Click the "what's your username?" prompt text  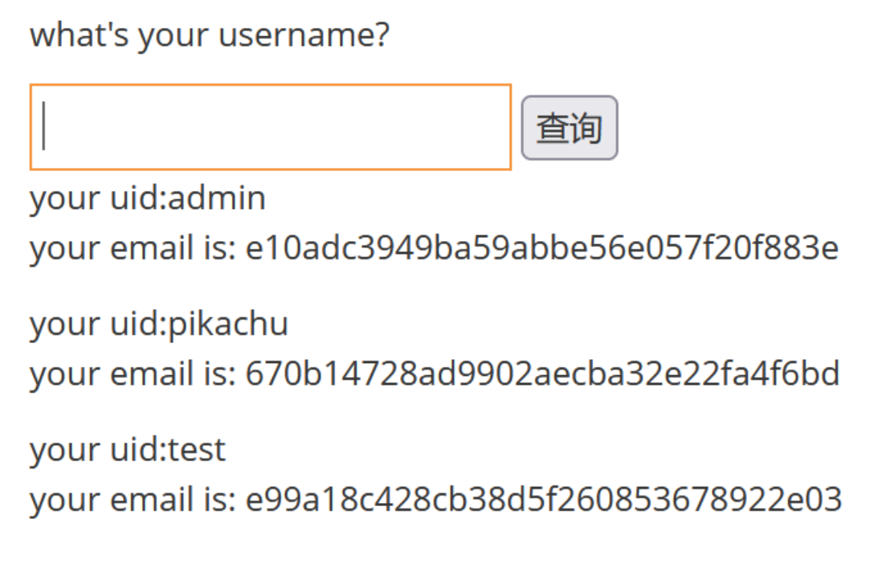click(209, 36)
